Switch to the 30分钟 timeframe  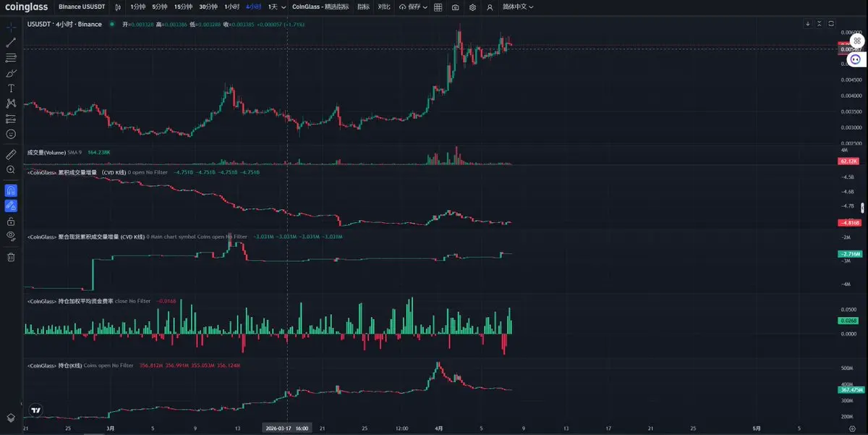[x=208, y=7]
